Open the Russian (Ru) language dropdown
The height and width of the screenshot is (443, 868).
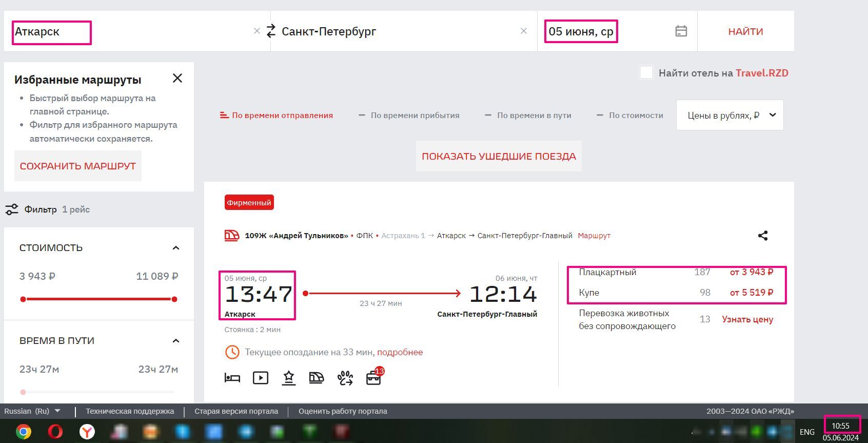tap(32, 411)
